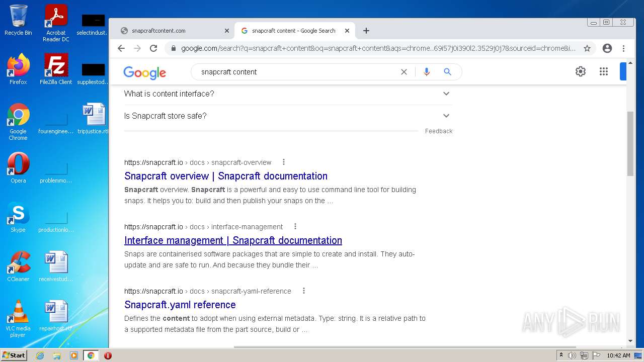This screenshot has width=644, height=362.
Task: Click the scroll down arrow
Action: tap(630, 341)
